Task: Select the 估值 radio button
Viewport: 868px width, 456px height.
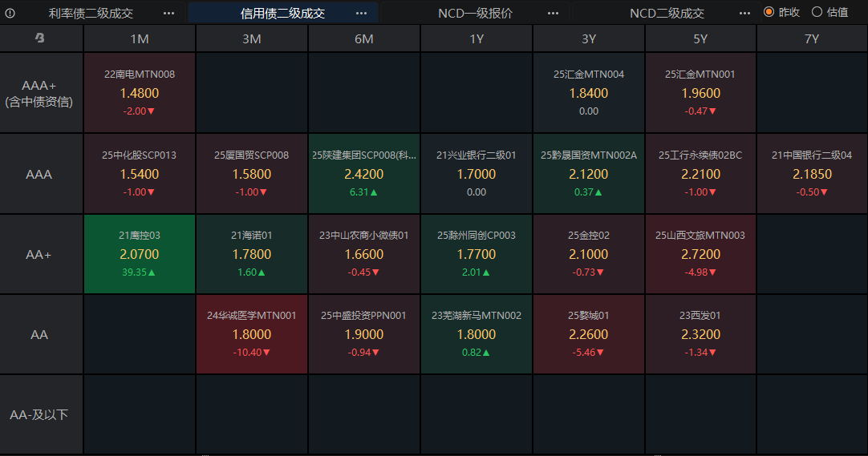Action: [x=817, y=11]
